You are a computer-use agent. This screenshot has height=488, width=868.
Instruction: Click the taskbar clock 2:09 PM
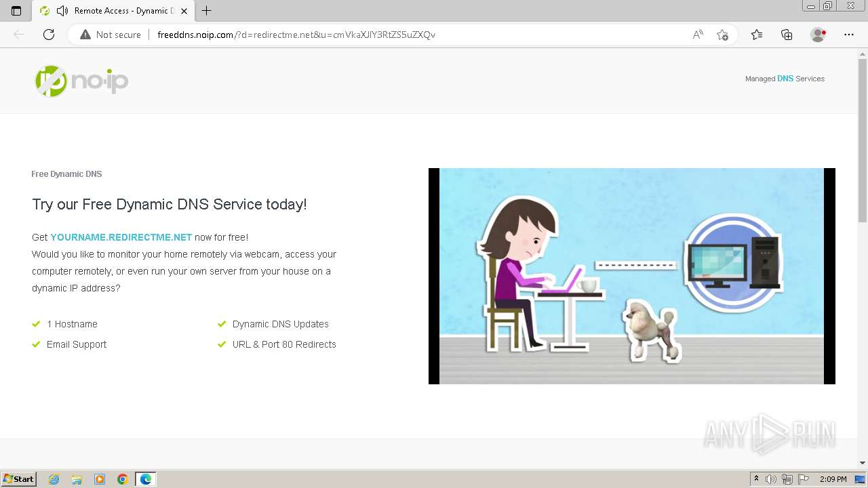[x=833, y=479]
